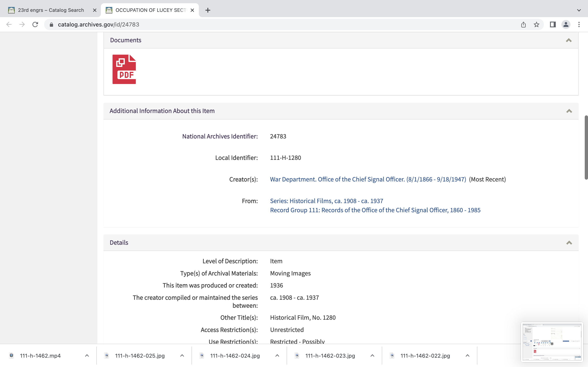Screen dimensions: 588x367
Task: Click the browser reload icon
Action: (x=35, y=24)
